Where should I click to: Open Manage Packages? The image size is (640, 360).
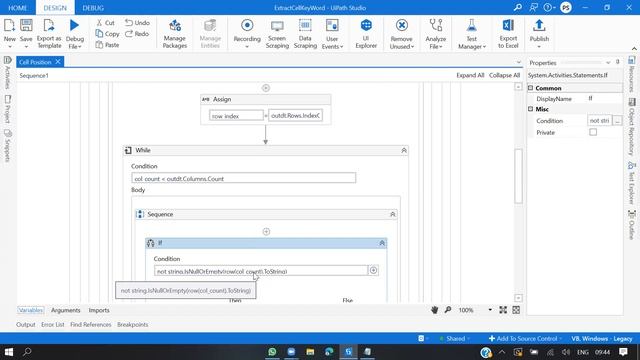click(175, 33)
